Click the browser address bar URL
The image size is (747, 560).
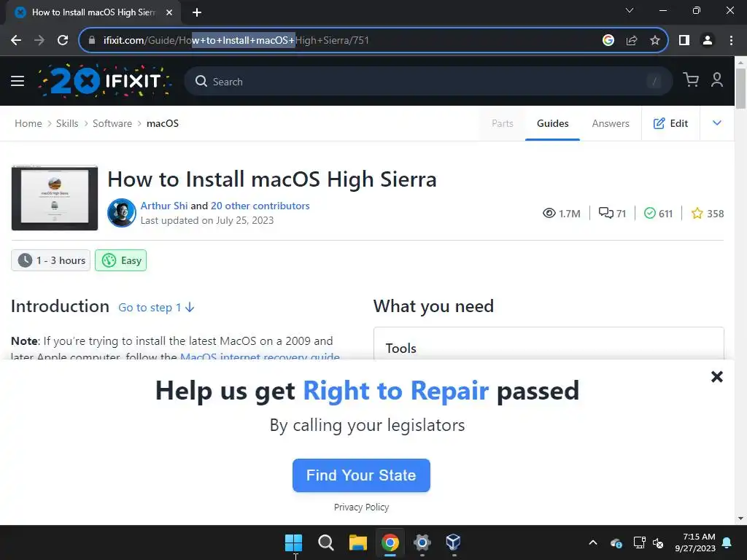click(x=236, y=41)
